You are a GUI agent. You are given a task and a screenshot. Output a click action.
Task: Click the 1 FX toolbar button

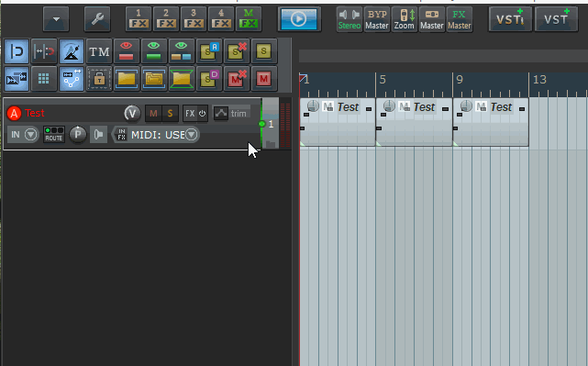pos(139,18)
